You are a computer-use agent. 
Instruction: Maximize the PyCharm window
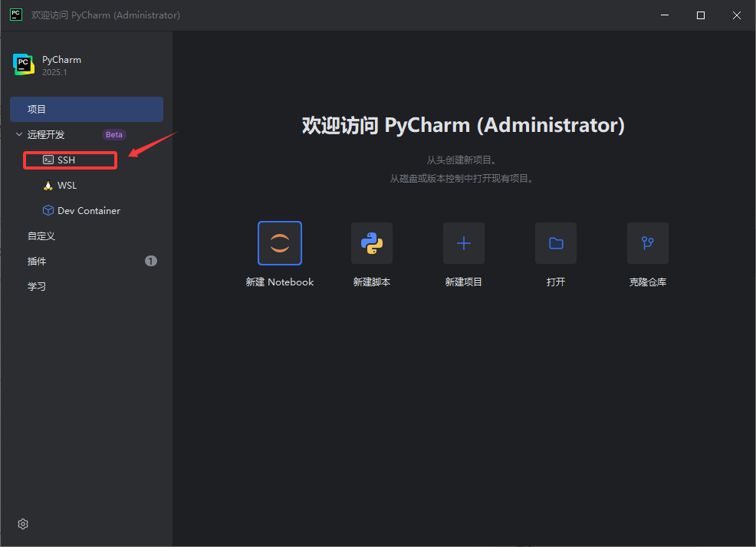[701, 15]
